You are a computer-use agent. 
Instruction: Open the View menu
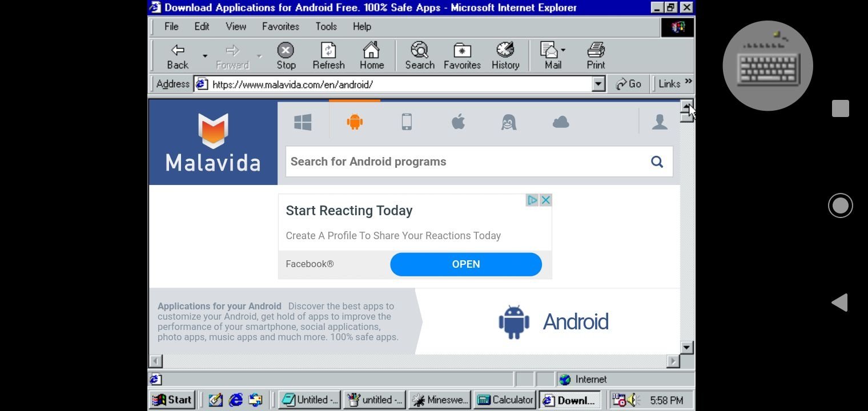[236, 26]
